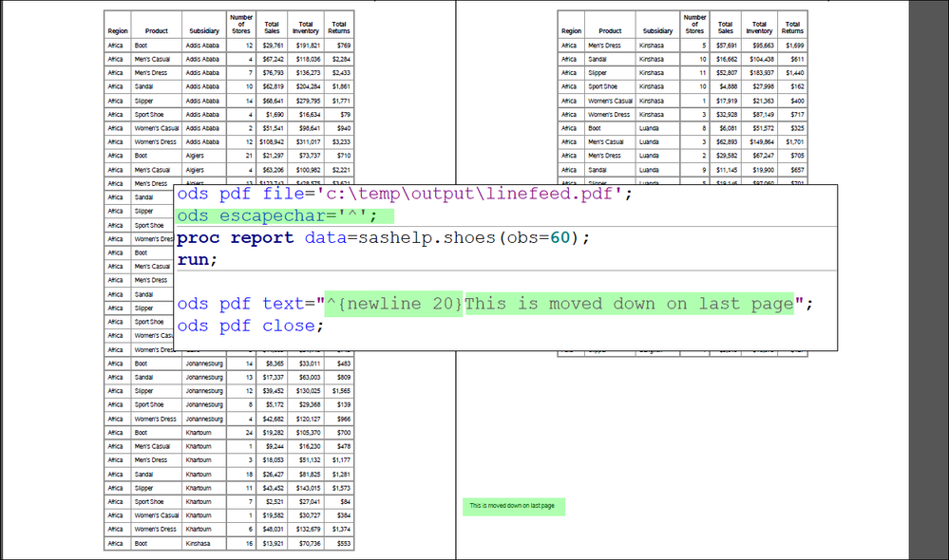Click the '$21,297' sales cell
Screen dimensions: 949x560
point(273,156)
